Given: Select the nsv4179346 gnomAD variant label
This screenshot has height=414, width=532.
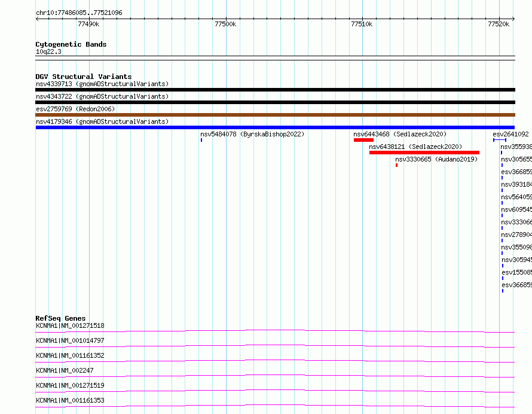Looking at the screenshot, I should coord(102,121).
